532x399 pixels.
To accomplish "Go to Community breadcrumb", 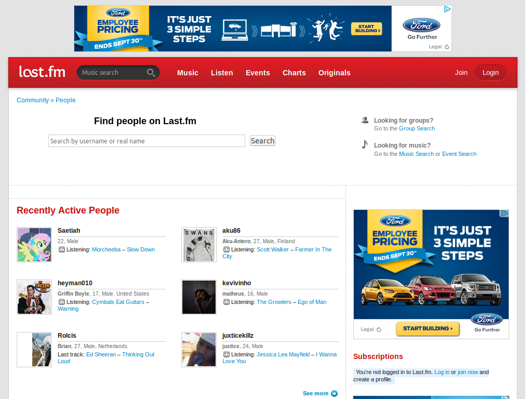I will coord(33,100).
